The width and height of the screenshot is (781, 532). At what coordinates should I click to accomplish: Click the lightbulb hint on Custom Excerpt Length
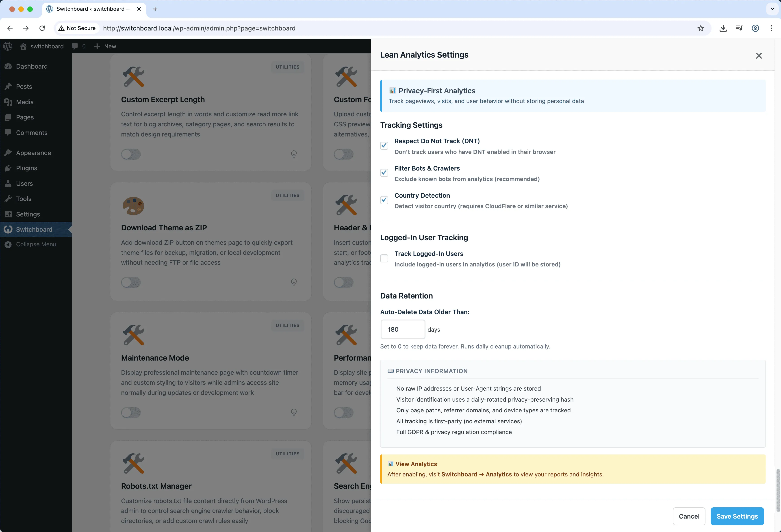tap(294, 154)
